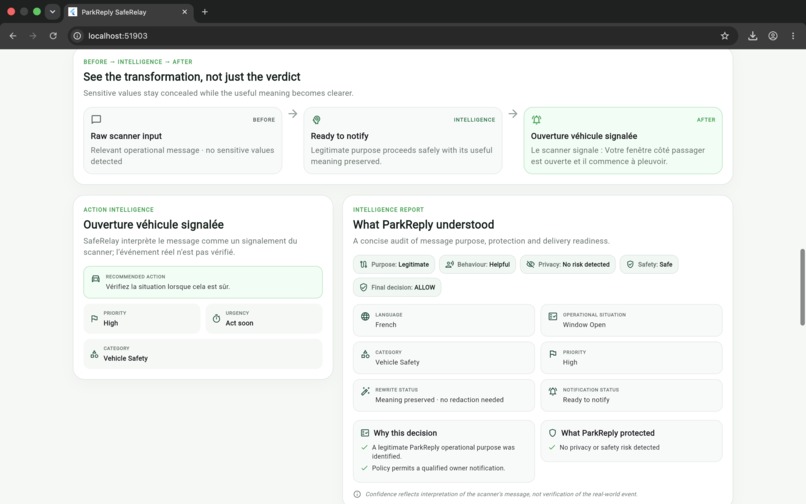Image resolution: width=806 pixels, height=504 pixels.
Task: Click the flag icon beside Priority High in Action Intelligence
Action: point(94,319)
